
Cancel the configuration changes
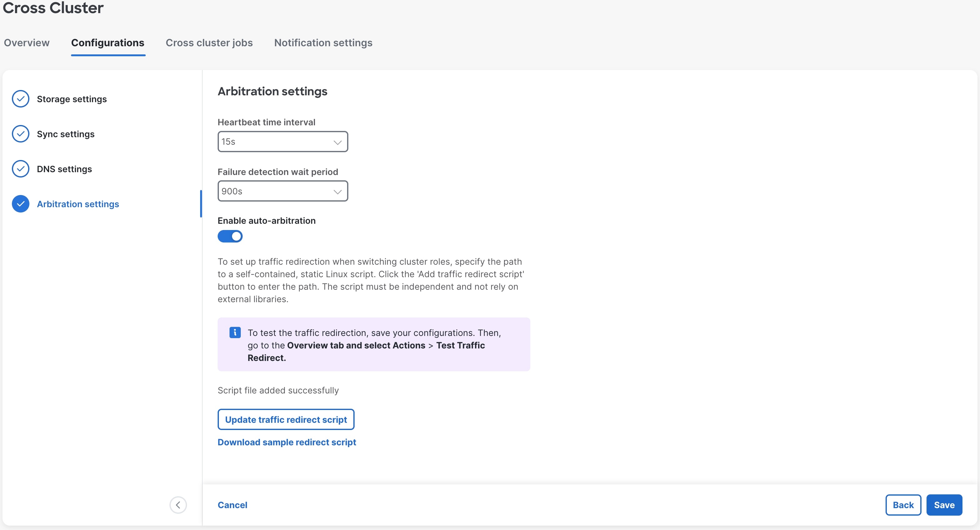point(232,505)
